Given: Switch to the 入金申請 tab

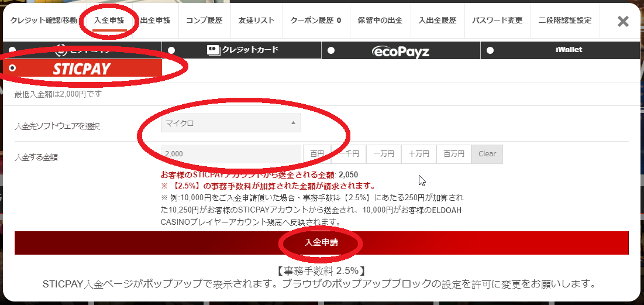Looking at the screenshot, I should [109, 20].
